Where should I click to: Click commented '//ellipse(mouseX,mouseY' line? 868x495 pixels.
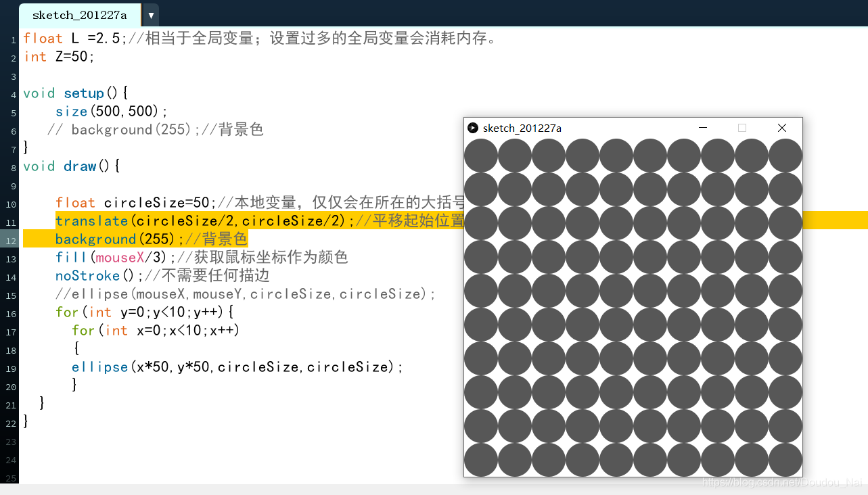coord(246,294)
